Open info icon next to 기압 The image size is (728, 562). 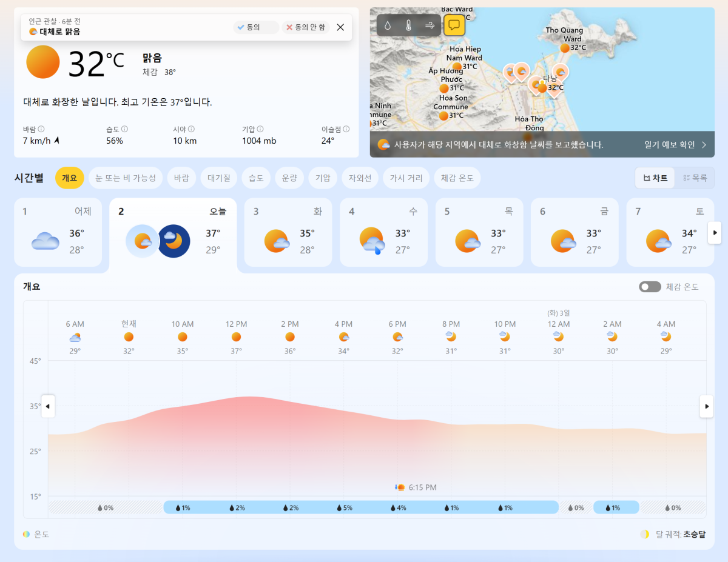click(x=260, y=129)
